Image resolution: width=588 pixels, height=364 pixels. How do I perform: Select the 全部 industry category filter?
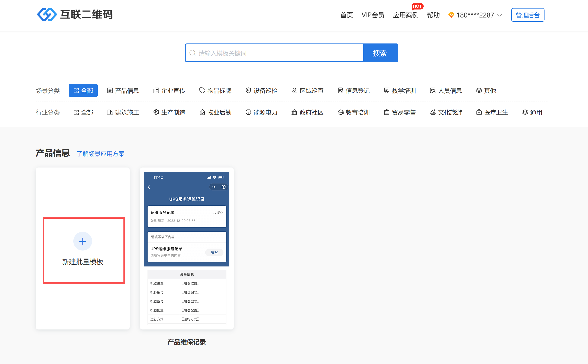tap(83, 113)
